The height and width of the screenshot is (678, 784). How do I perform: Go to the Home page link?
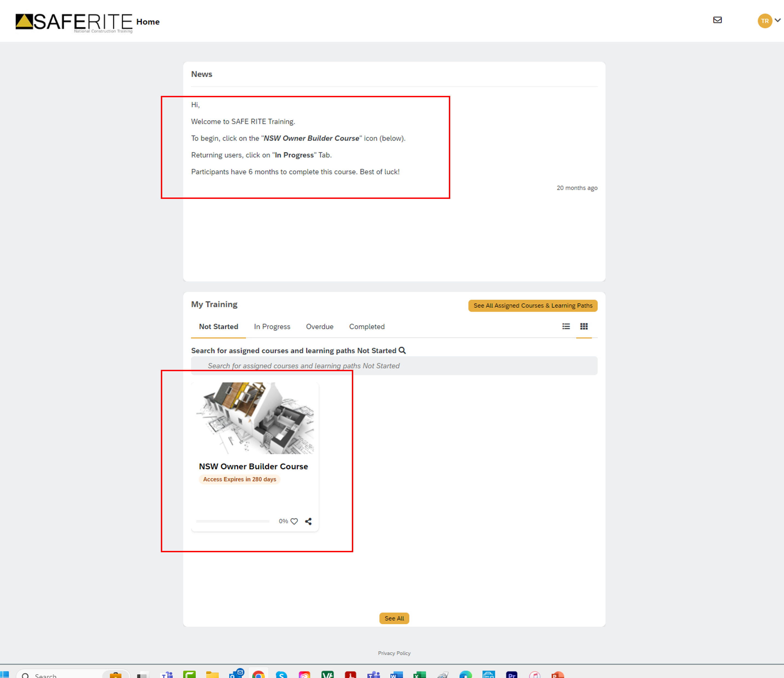tap(148, 22)
